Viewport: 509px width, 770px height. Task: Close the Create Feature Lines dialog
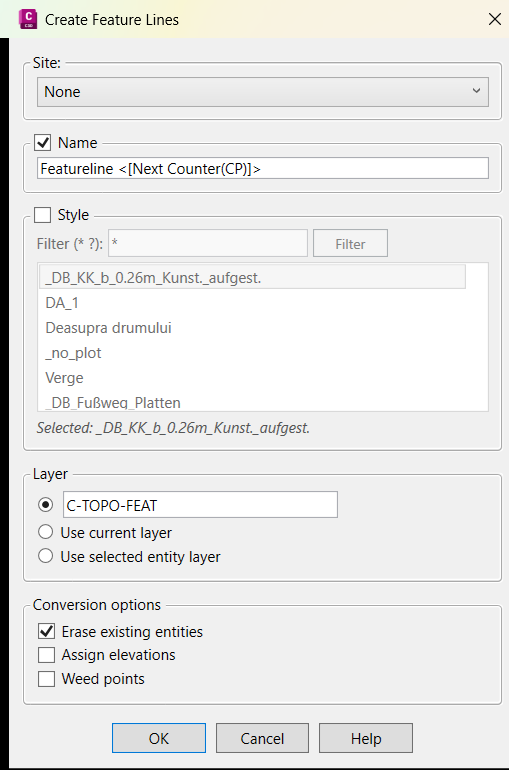(x=495, y=19)
